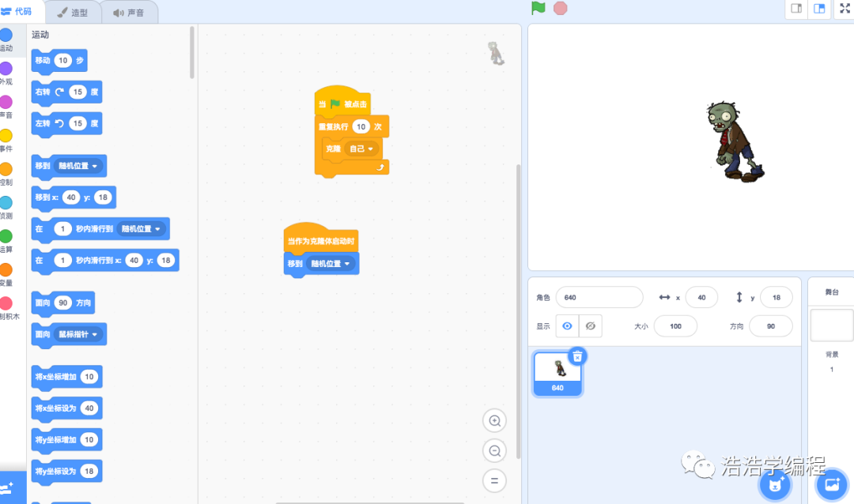854x504 pixels.
Task: Edit the sprite y value 18
Action: [777, 298]
